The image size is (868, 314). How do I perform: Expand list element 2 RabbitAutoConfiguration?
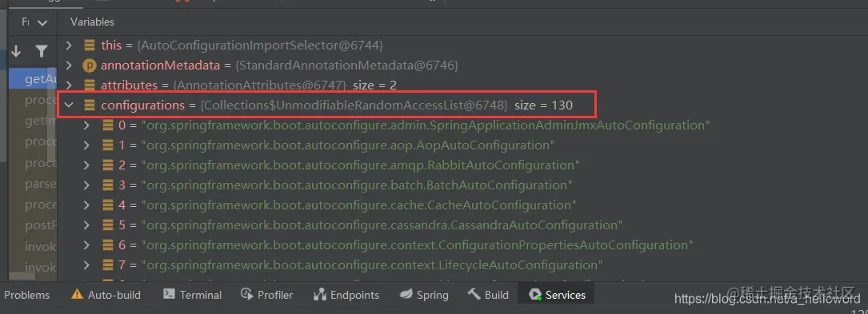[86, 165]
